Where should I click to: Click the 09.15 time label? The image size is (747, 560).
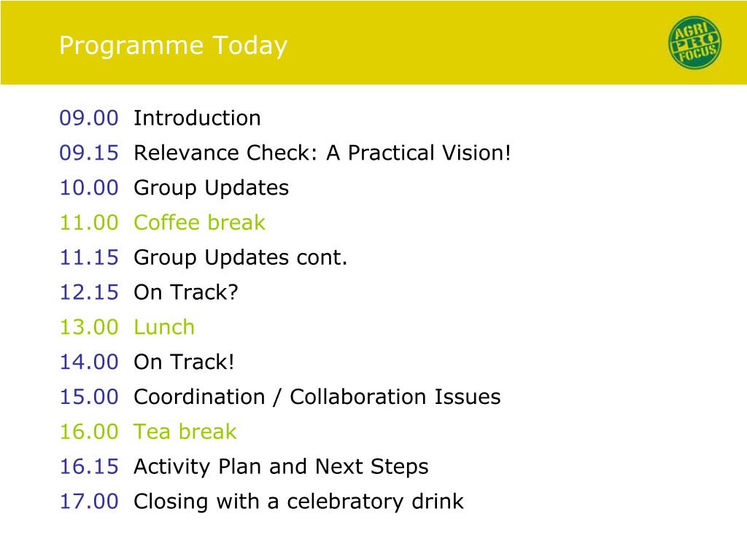88,153
